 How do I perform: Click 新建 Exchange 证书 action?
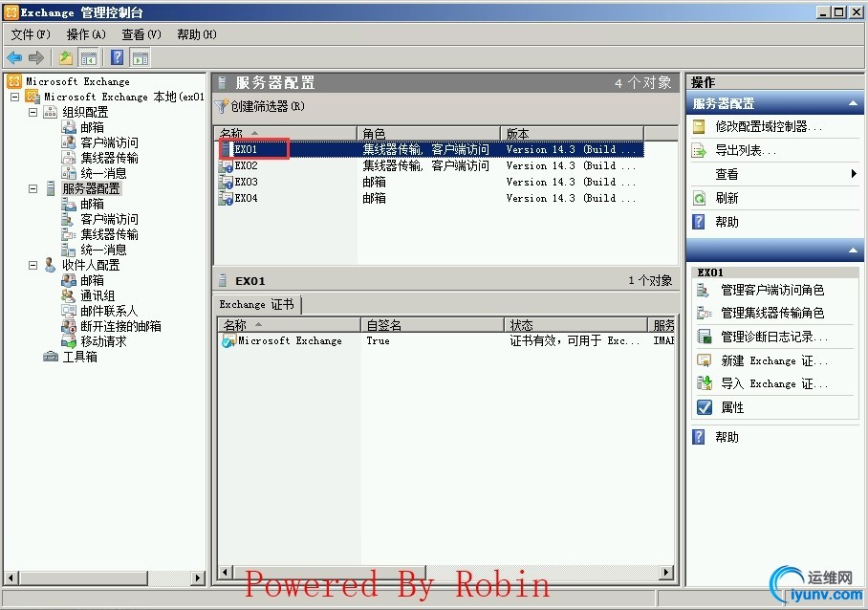coord(774,360)
